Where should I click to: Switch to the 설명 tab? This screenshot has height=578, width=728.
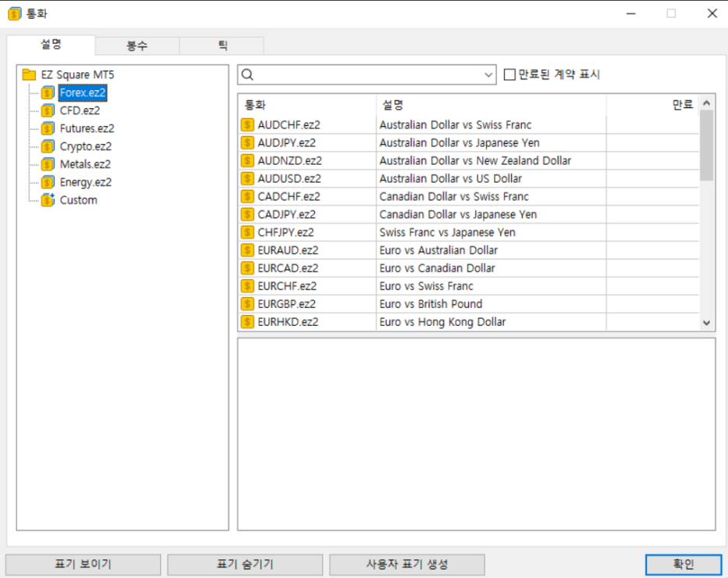pyautogui.click(x=51, y=44)
